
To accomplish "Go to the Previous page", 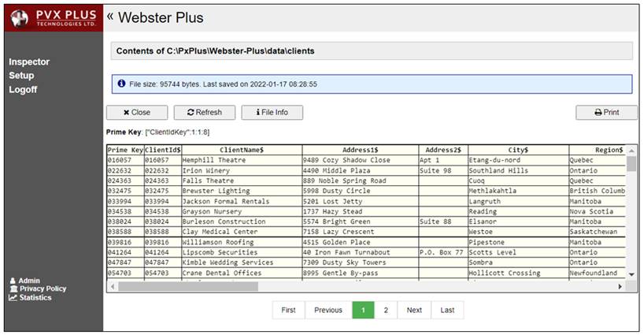I will click(328, 310).
